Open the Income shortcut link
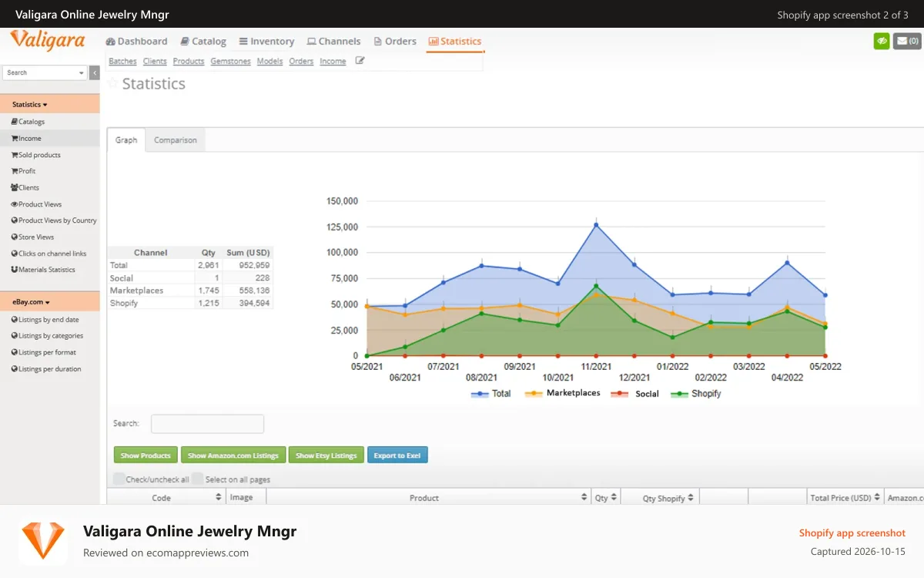Image resolution: width=924 pixels, height=578 pixels. coord(333,61)
